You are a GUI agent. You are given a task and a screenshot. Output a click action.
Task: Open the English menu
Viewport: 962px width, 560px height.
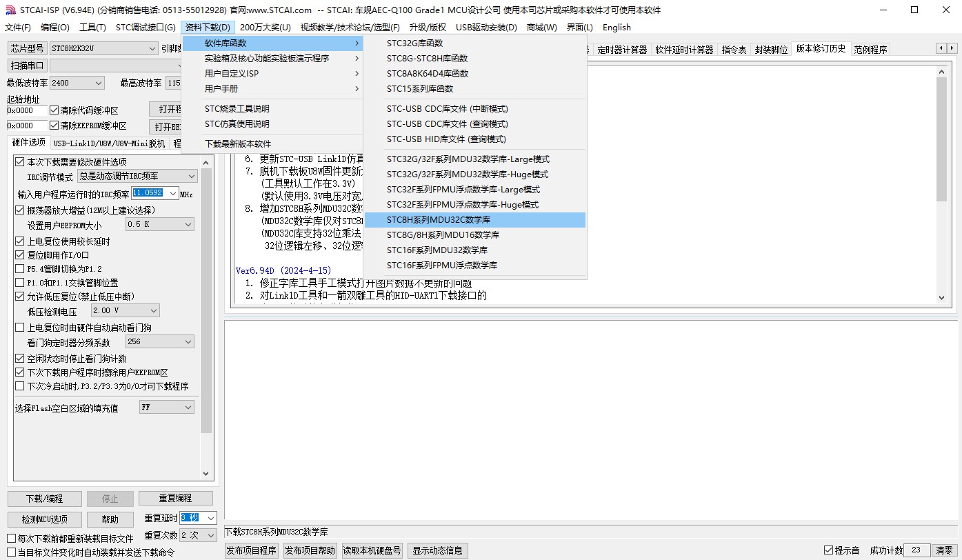(617, 28)
